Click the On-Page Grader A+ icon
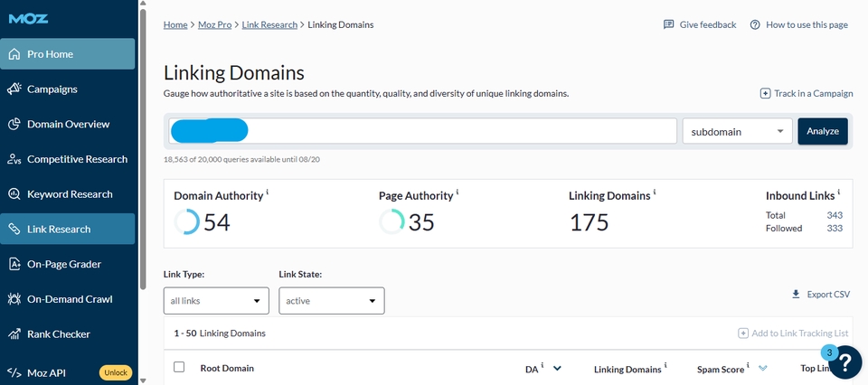Viewport: 868px width, 385px height. [14, 265]
